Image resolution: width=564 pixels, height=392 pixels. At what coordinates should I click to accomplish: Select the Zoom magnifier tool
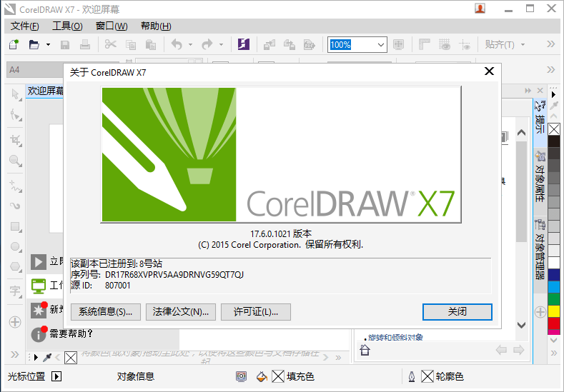click(x=16, y=161)
